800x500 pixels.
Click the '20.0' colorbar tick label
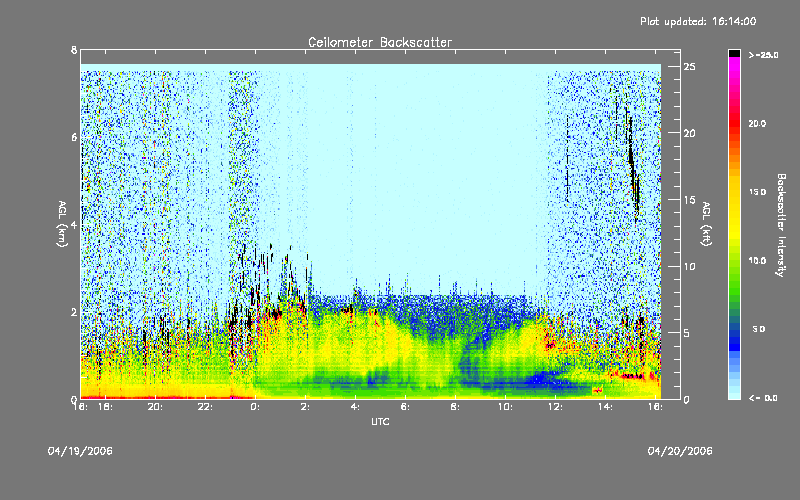tap(757, 123)
